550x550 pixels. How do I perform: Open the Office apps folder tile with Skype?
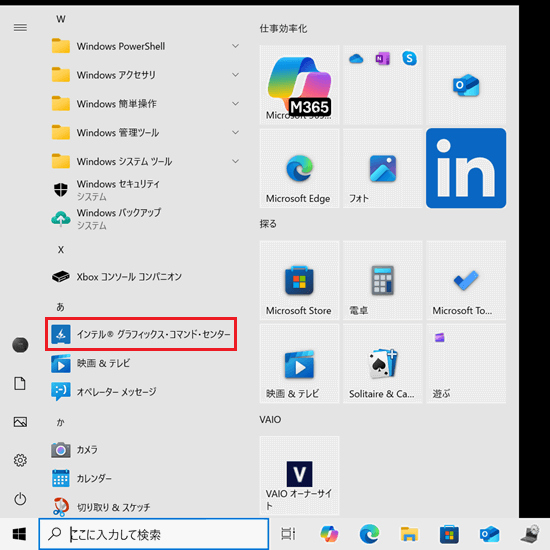coord(383,85)
